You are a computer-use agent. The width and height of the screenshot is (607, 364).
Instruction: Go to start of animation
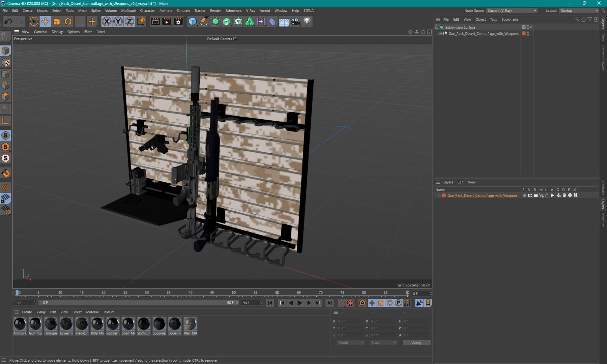[x=270, y=303]
